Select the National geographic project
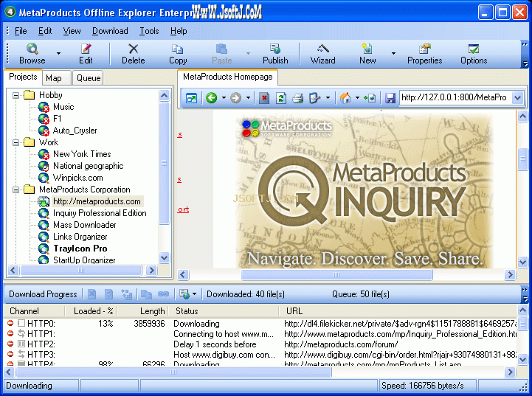This screenshot has height=396, width=532. (89, 166)
